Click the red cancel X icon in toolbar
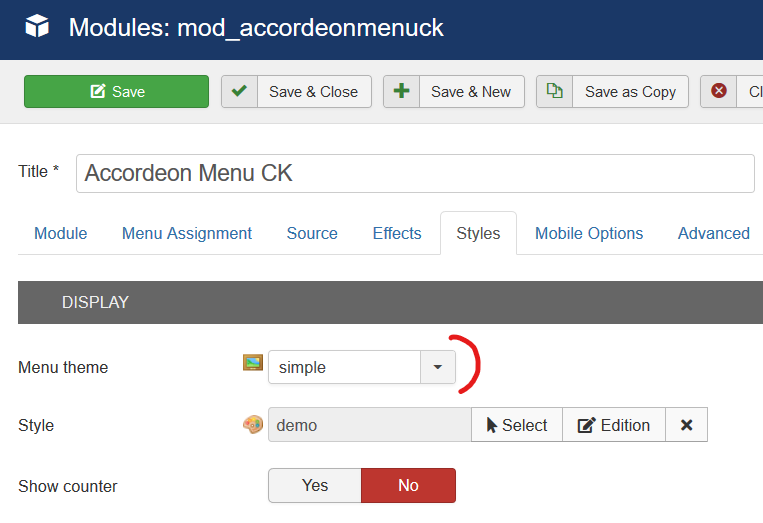763x523 pixels. 719,91
